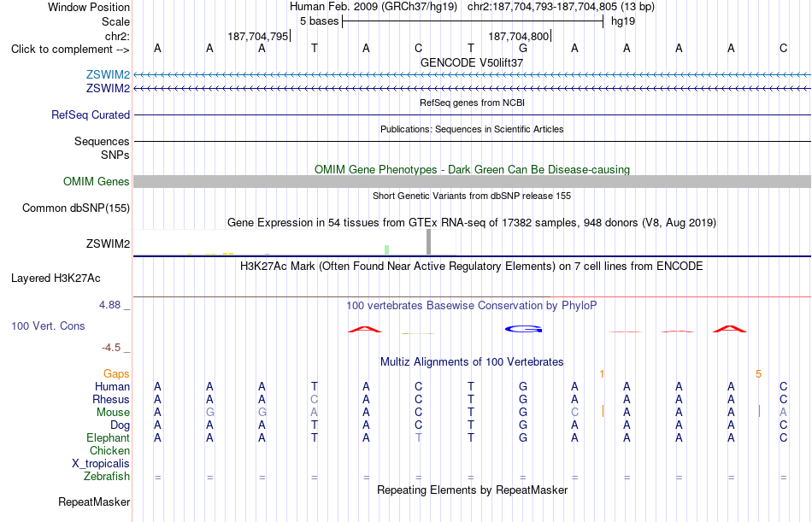Click the Mouse alignment row label
Image resolution: width=812 pixels, height=522 pixels.
click(x=113, y=412)
